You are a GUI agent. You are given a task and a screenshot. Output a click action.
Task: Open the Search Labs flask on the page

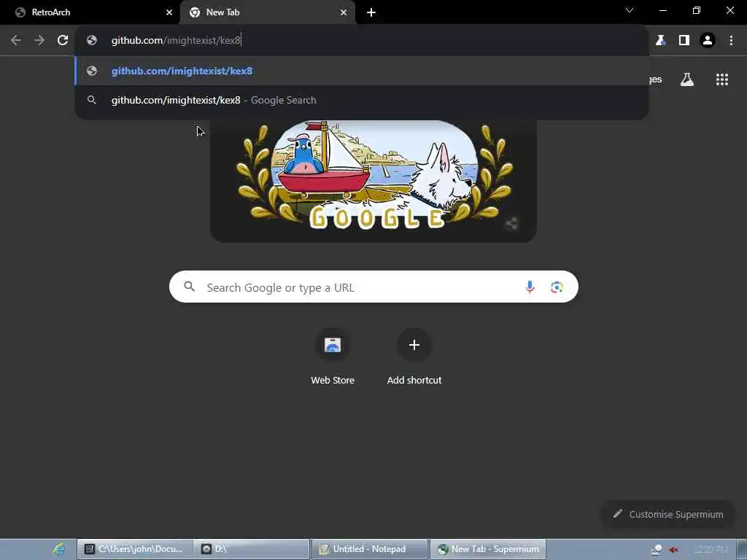(686, 79)
